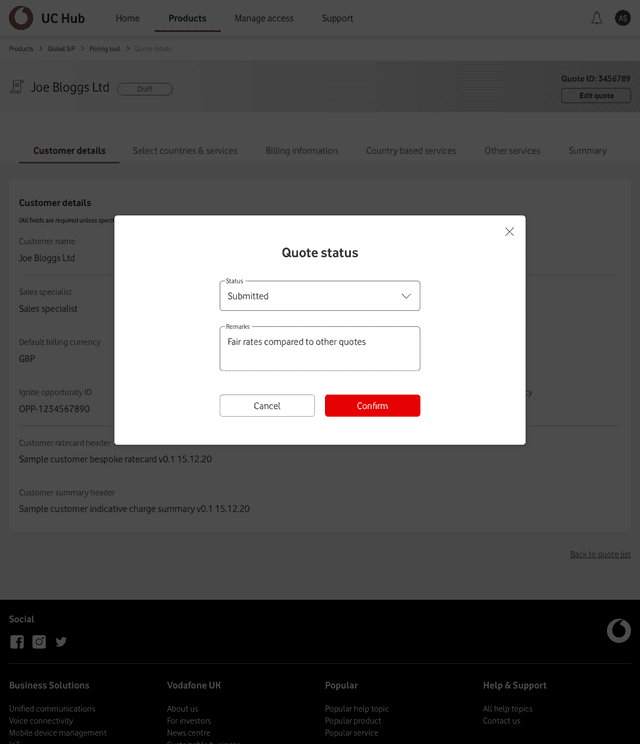640x744 pixels.
Task: Open For investors footer link
Action: (189, 721)
